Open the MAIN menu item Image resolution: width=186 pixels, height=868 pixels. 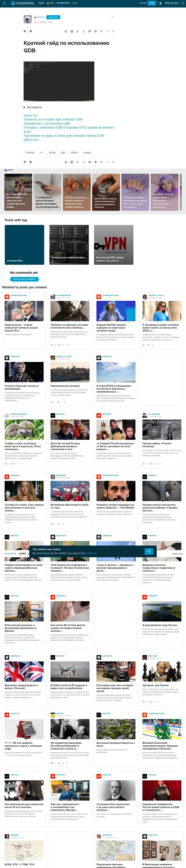pos(42,3)
